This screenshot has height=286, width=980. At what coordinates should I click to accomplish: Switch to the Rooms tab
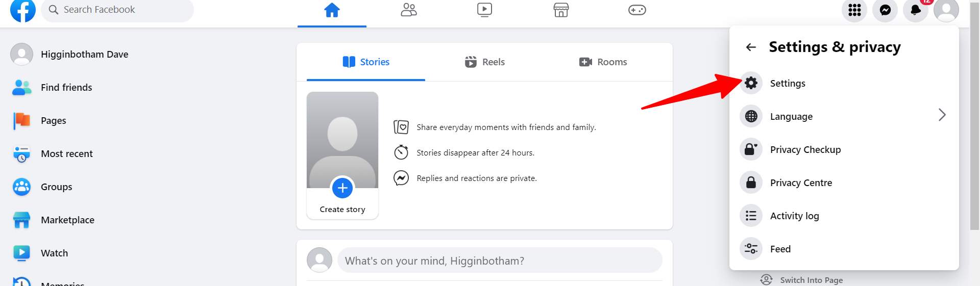click(603, 62)
